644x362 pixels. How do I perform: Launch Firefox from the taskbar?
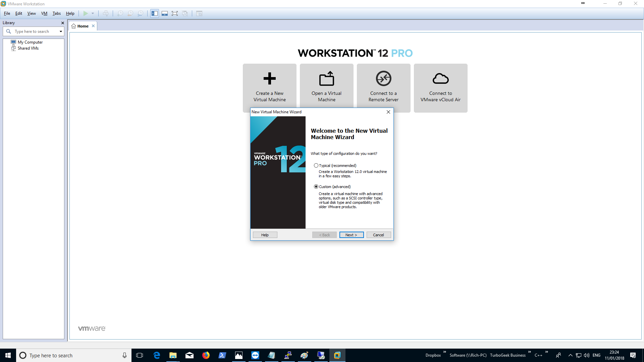tap(206, 355)
